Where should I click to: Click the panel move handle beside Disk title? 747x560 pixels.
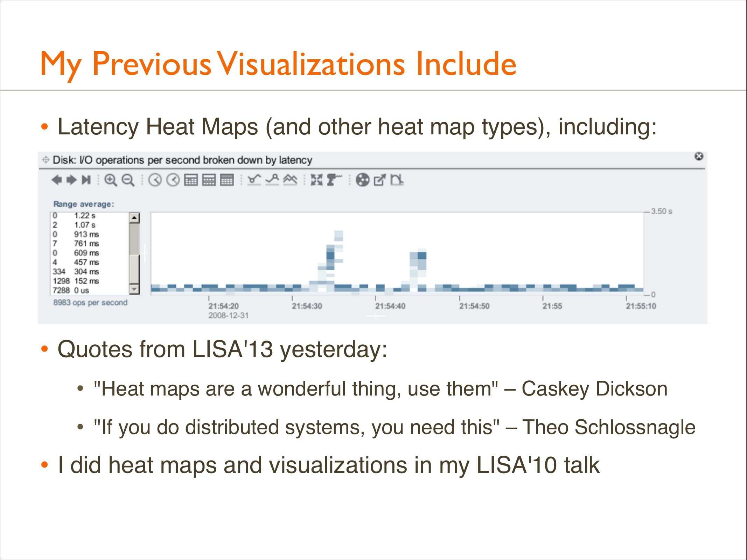pyautogui.click(x=46, y=160)
